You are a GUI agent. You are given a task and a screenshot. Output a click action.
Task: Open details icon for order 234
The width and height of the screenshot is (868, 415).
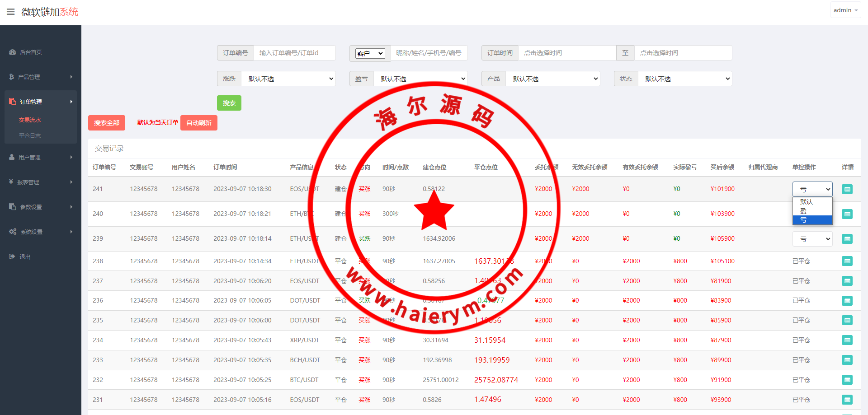pyautogui.click(x=847, y=340)
